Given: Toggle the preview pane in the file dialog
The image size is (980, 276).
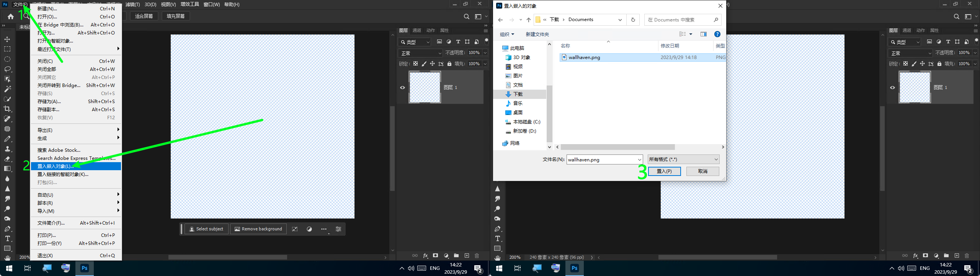Looking at the screenshot, I should point(704,34).
